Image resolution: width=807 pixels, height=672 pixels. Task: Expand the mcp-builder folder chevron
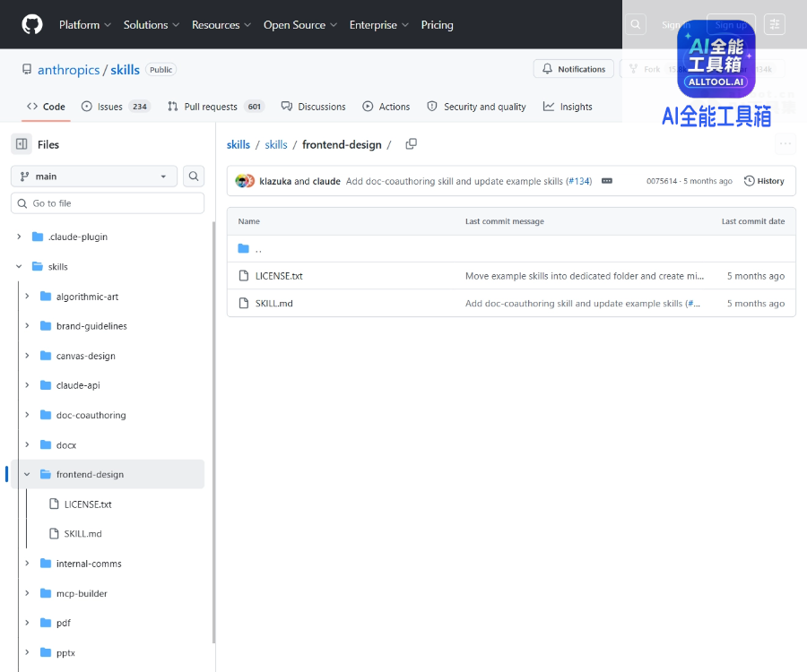[27, 593]
